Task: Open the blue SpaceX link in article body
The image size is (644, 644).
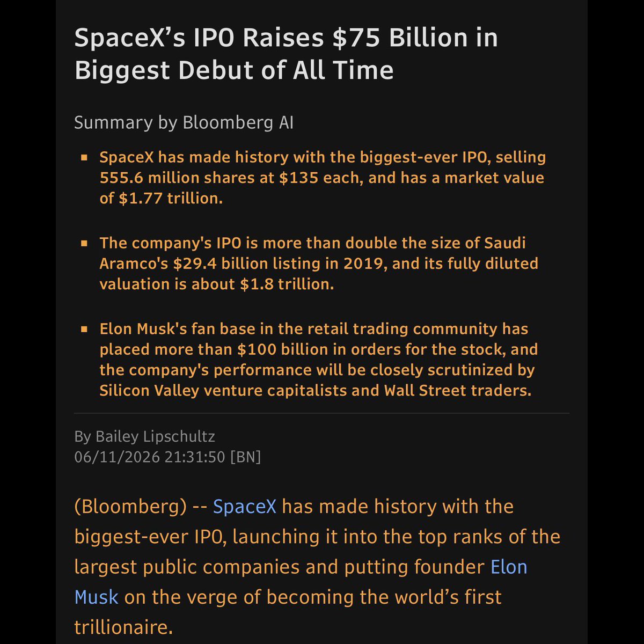Action: pyautogui.click(x=245, y=507)
